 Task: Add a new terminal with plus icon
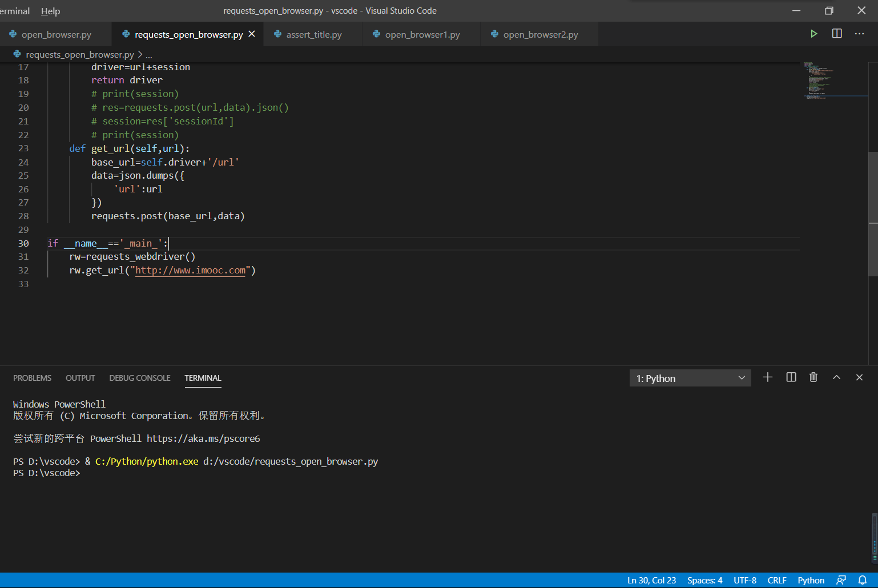click(768, 377)
